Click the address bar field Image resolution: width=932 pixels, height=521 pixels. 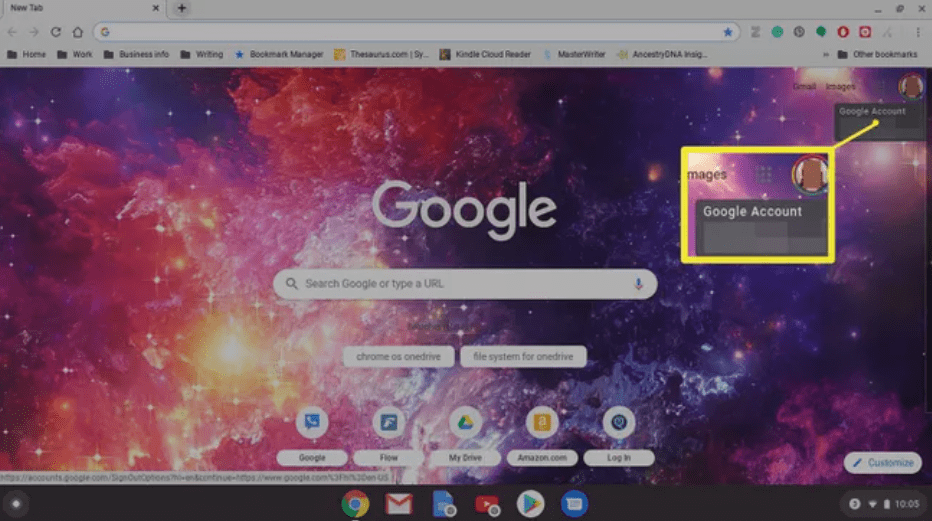416,32
